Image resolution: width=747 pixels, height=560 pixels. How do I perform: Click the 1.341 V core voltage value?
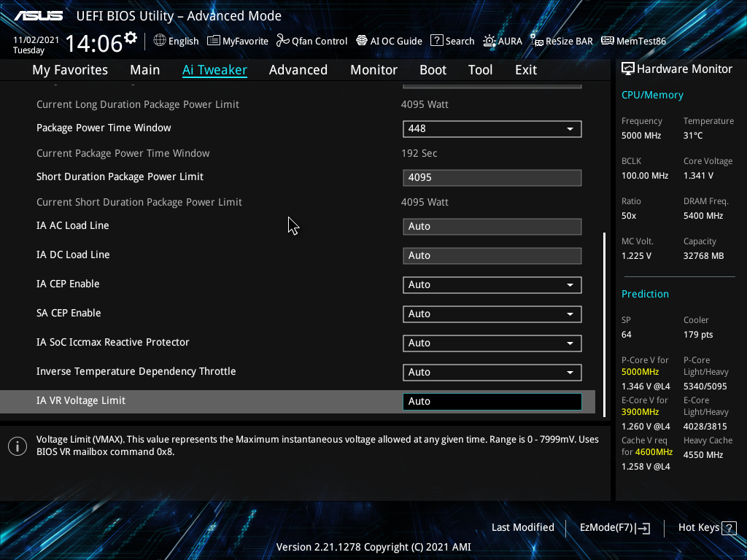698,176
